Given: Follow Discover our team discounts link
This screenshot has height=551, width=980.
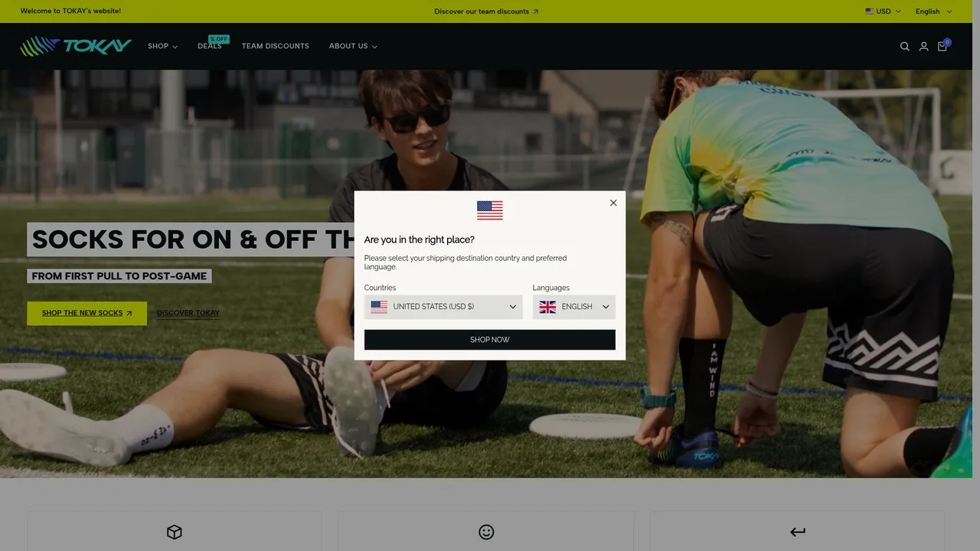Looking at the screenshot, I should pos(486,11).
